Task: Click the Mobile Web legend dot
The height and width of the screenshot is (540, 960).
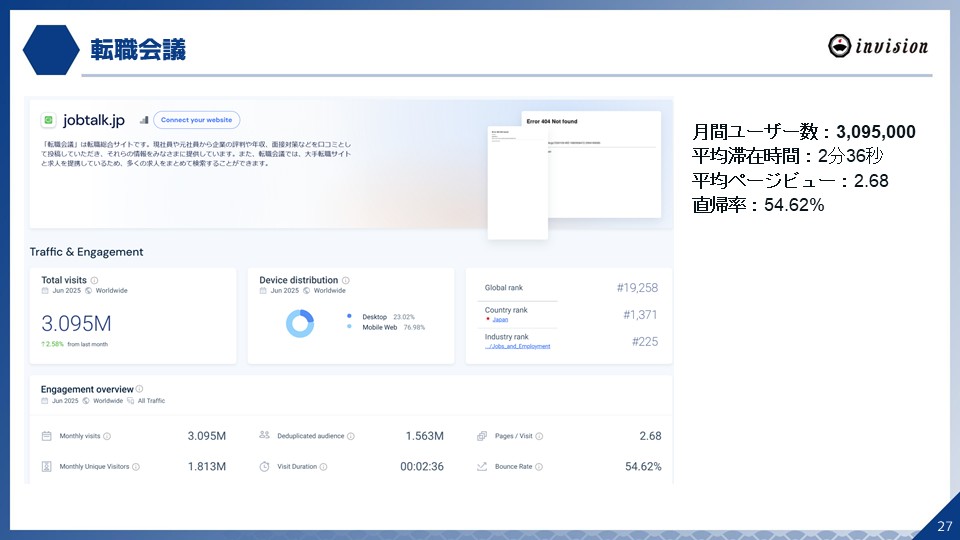Action: pyautogui.click(x=349, y=327)
